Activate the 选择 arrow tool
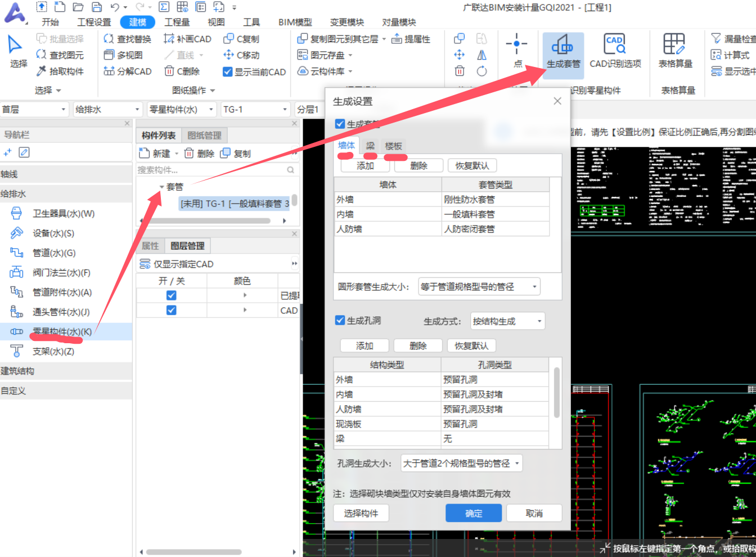This screenshot has width=756, height=557. point(17,52)
